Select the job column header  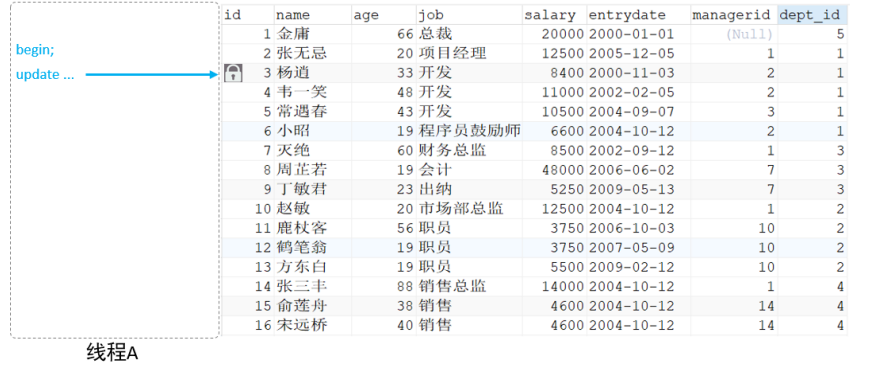tap(469, 15)
